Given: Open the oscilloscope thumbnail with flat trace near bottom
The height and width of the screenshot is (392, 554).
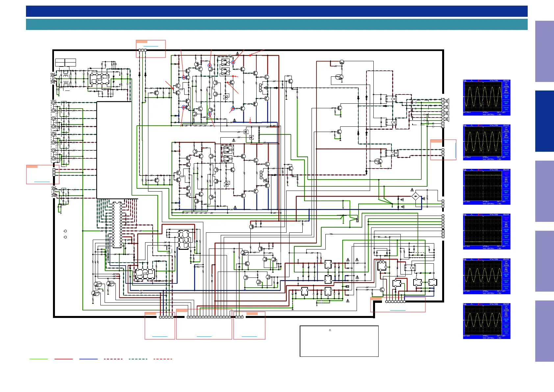Looking at the screenshot, I should click(x=487, y=232).
